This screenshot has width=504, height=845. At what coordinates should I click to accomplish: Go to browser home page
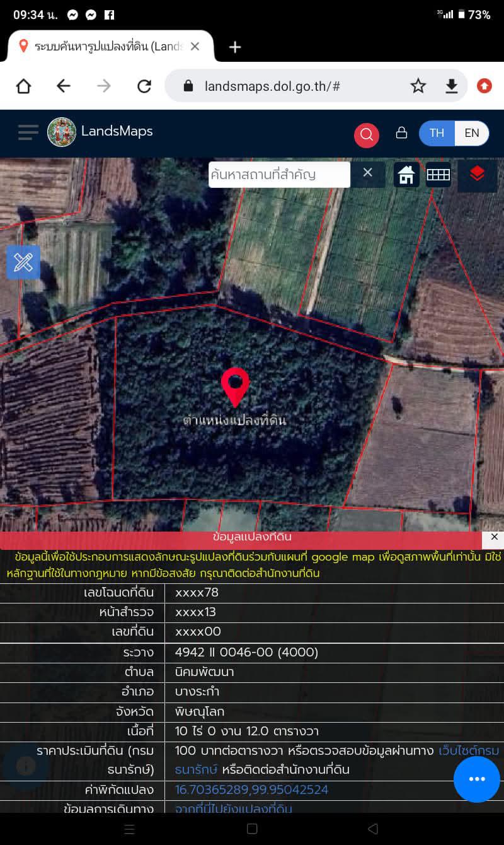click(23, 86)
